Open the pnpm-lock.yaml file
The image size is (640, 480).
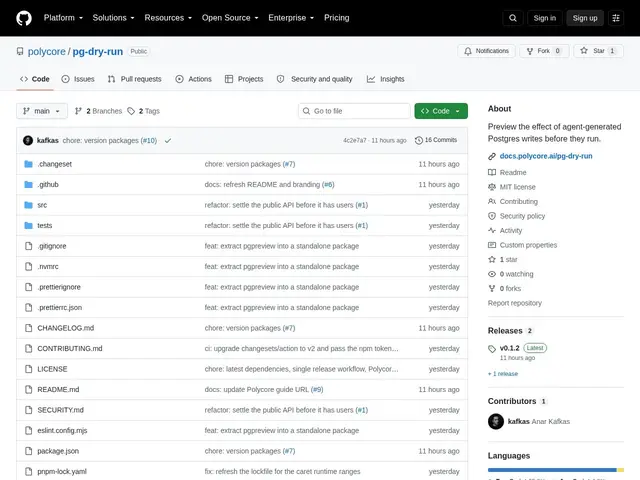tap(62, 471)
